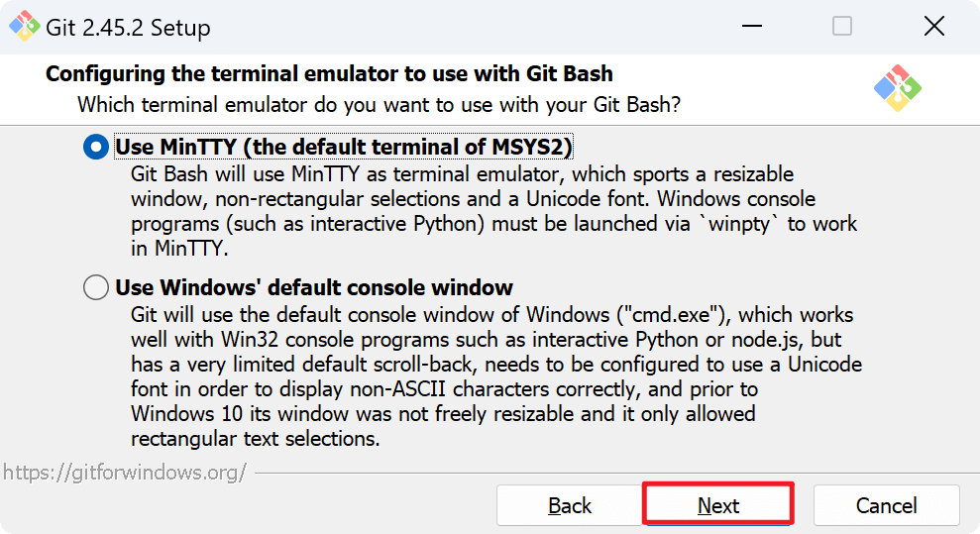980x534 pixels.
Task: Click the "Which terminal emulator" question text
Action: 379,104
